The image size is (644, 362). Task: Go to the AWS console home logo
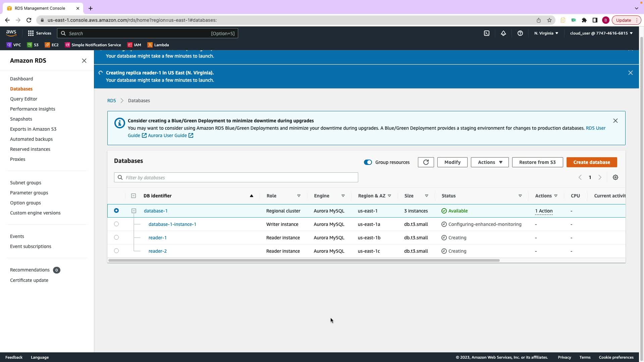[11, 33]
